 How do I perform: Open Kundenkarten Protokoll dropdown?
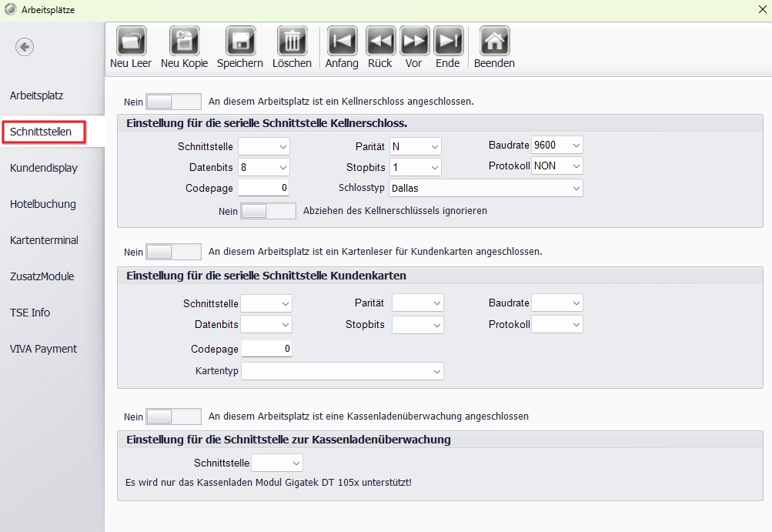tap(556, 325)
